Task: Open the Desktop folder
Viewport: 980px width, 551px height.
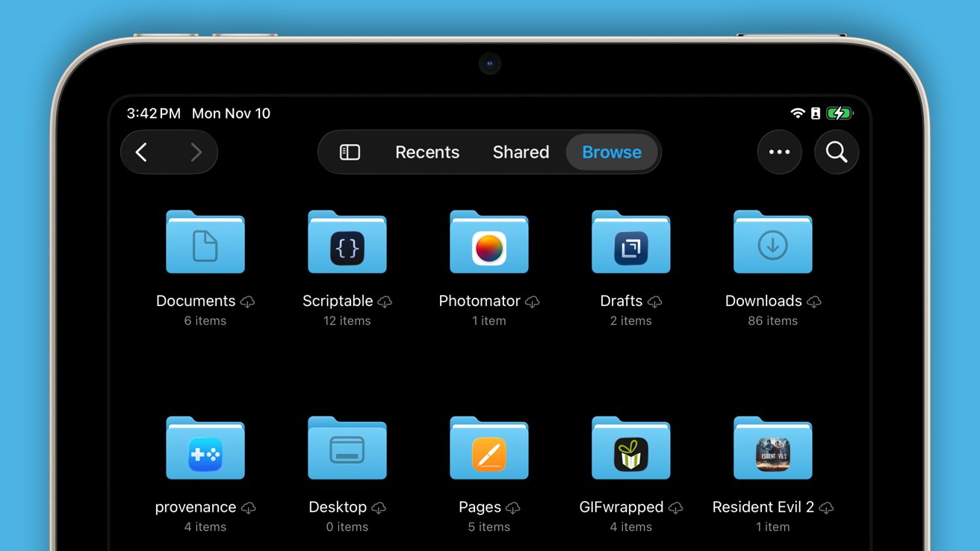Action: pos(347,448)
